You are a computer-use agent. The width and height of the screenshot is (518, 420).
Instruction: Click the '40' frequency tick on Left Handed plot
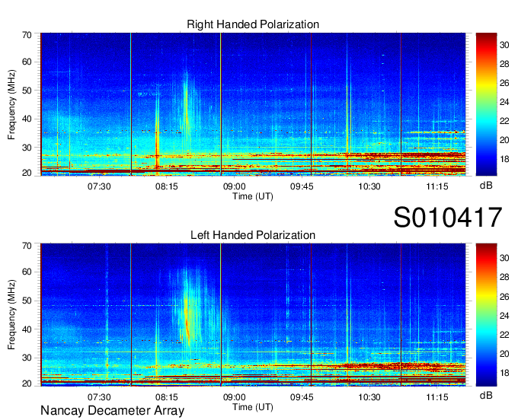(27, 329)
